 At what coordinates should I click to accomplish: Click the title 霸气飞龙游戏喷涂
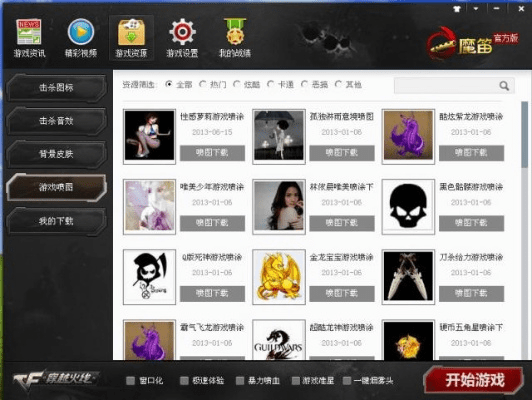(x=212, y=328)
